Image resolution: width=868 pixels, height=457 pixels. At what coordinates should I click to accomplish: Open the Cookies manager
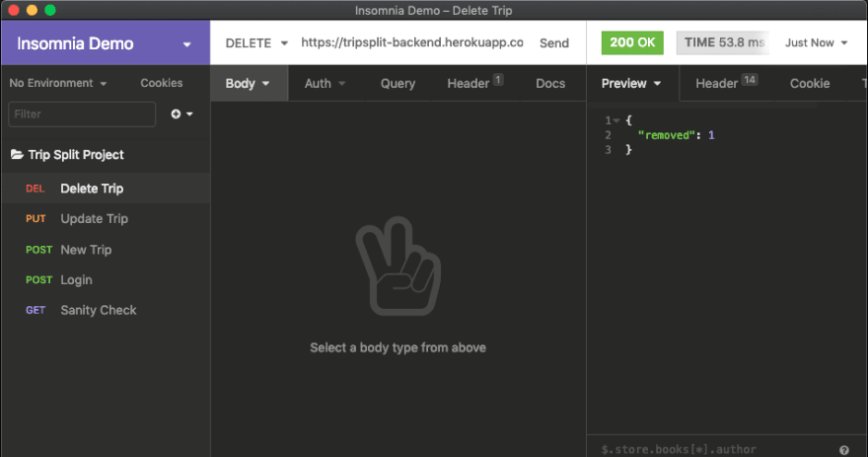coord(161,83)
